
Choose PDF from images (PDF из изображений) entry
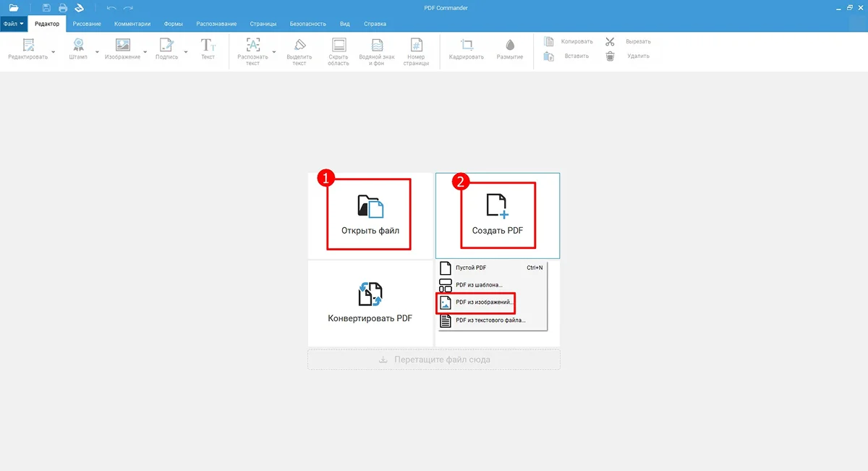point(485,302)
